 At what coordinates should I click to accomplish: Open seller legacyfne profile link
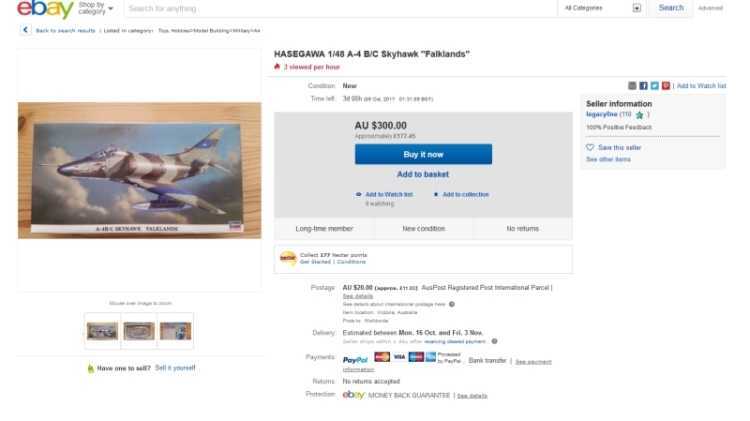(x=602, y=114)
